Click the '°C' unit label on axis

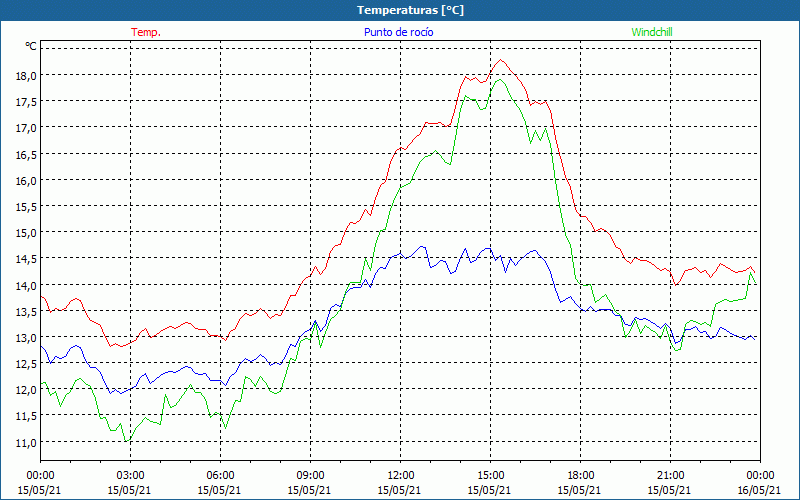tap(31, 46)
